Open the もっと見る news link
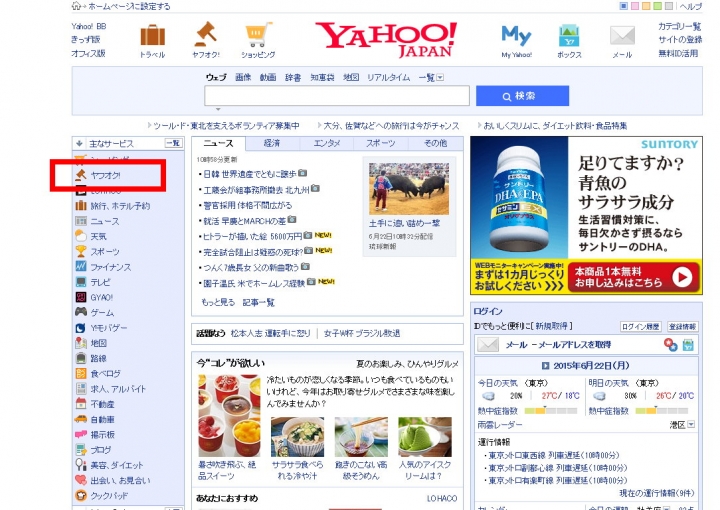Image resolution: width=720 pixels, height=510 pixels. tap(218, 302)
